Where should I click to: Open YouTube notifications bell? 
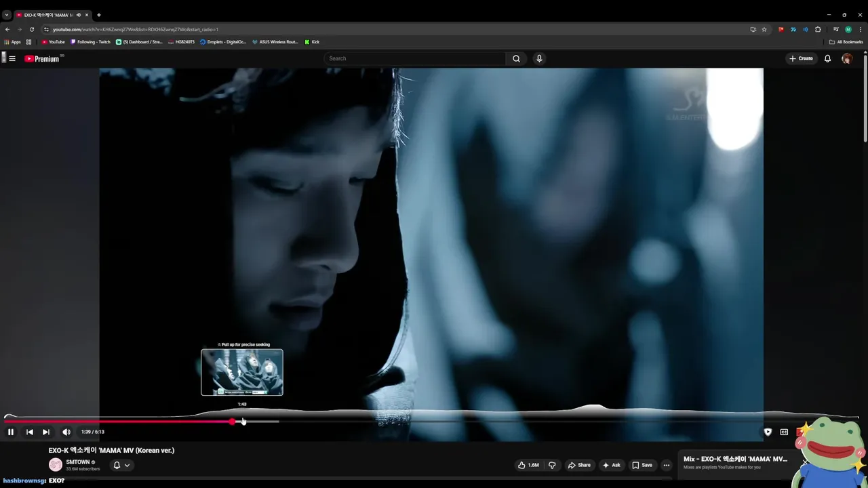coord(827,58)
